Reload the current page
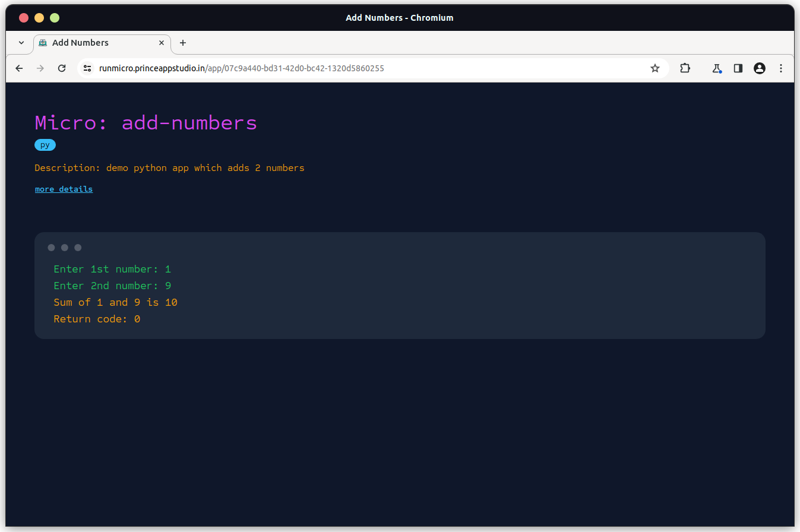 (62, 68)
